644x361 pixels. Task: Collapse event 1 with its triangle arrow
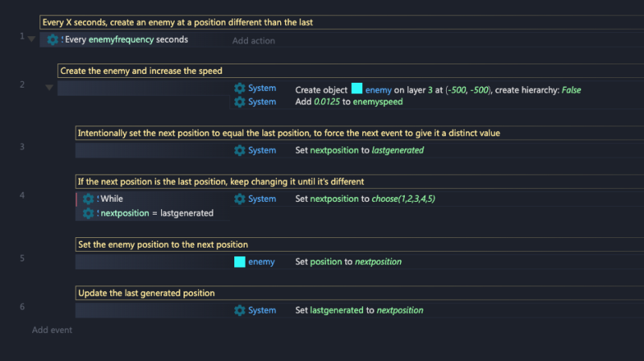(31, 39)
